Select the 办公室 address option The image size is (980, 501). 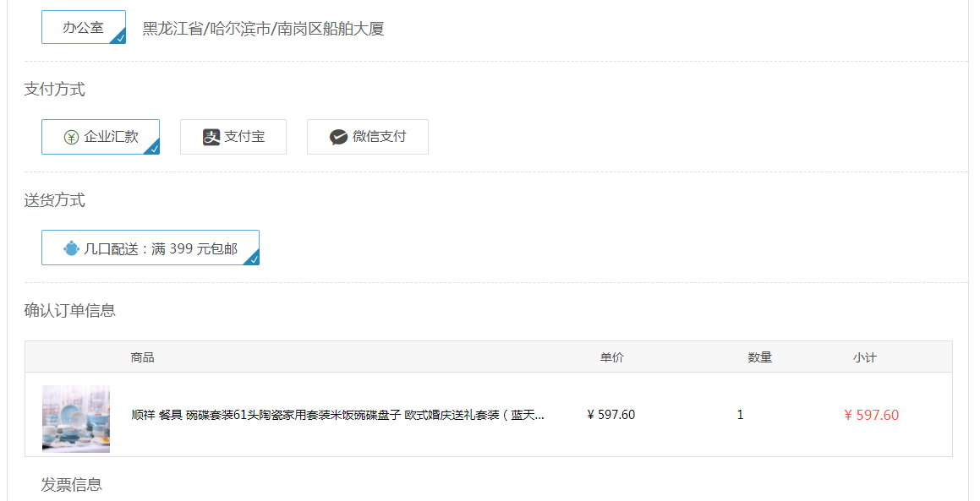(x=84, y=28)
